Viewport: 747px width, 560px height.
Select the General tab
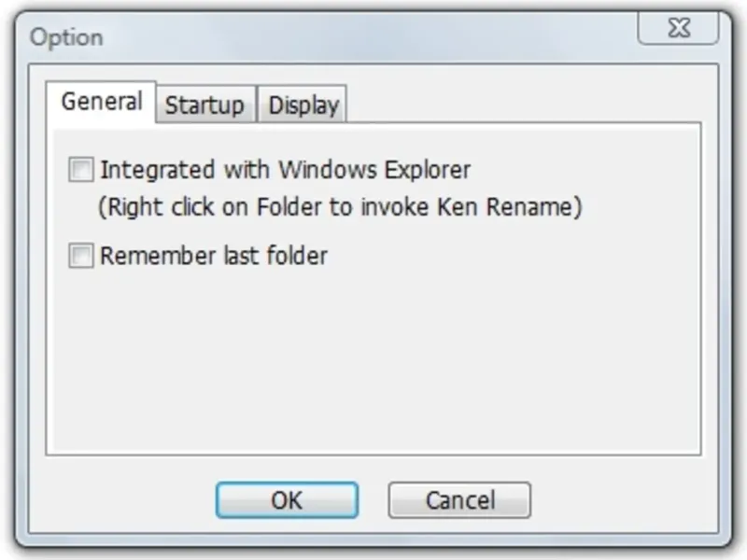[x=102, y=102]
